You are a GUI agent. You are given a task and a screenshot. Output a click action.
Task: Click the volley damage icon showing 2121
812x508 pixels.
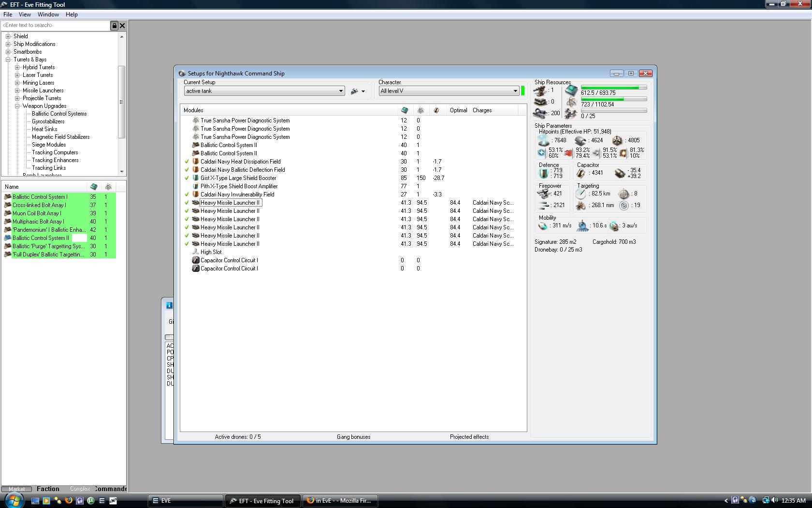coord(544,205)
